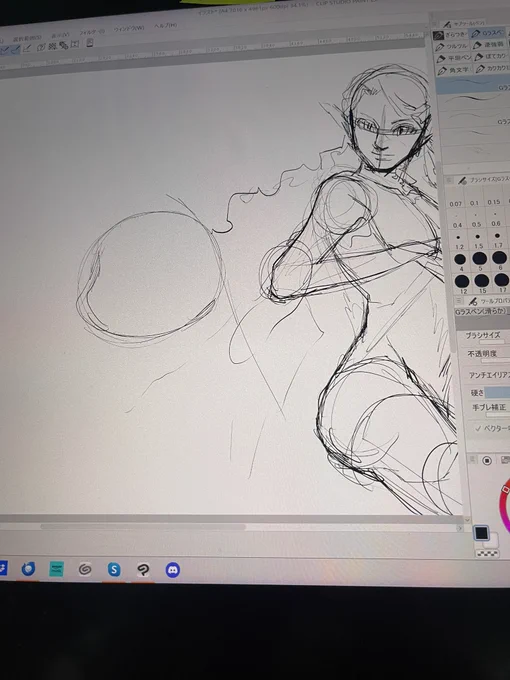Open Clip Studio Paint taskbar icon
This screenshot has width=510, height=680.
point(144,570)
